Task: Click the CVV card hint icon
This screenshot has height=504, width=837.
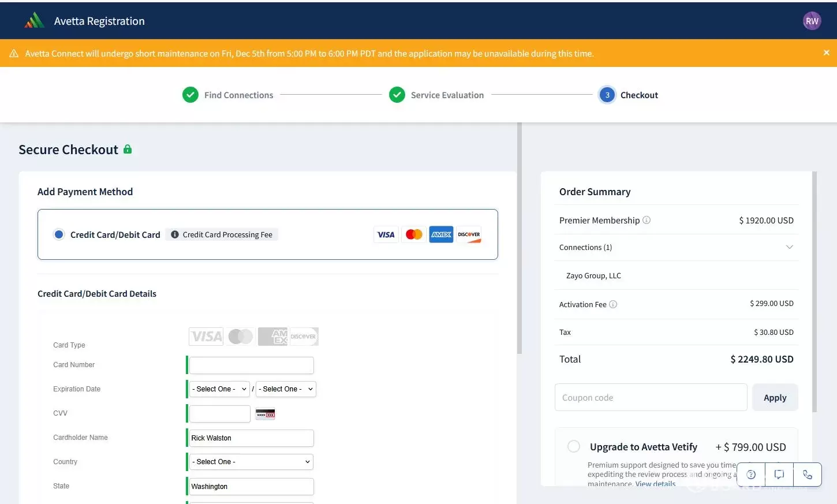Action: tap(266, 414)
